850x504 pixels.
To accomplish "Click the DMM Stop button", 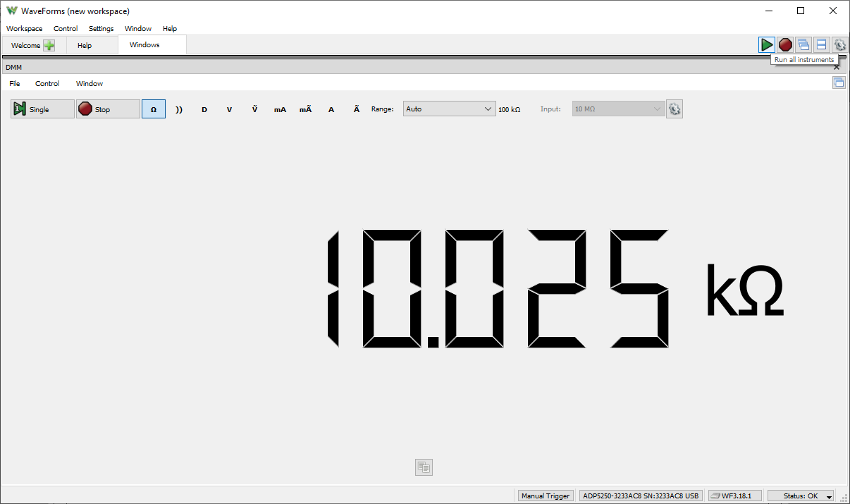I will pyautogui.click(x=108, y=109).
